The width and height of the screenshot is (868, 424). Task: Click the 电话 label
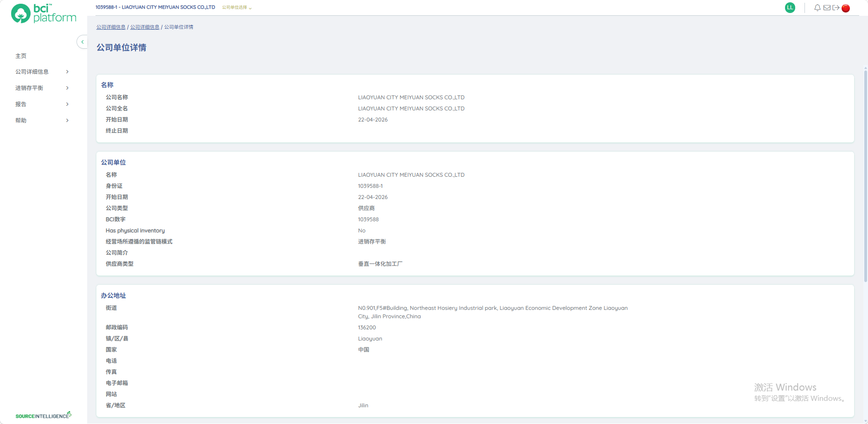pyautogui.click(x=111, y=361)
